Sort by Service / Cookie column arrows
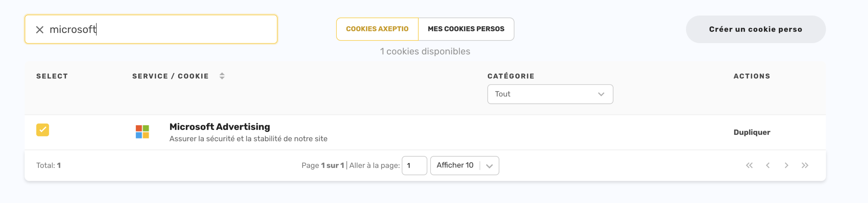The height and width of the screenshot is (203, 868). [x=222, y=76]
